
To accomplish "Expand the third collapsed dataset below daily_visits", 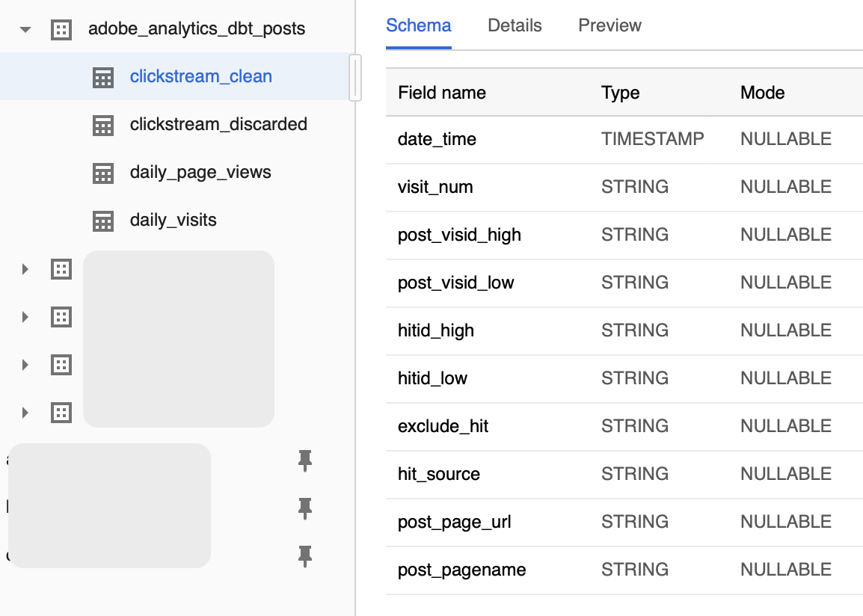I will coord(25,365).
